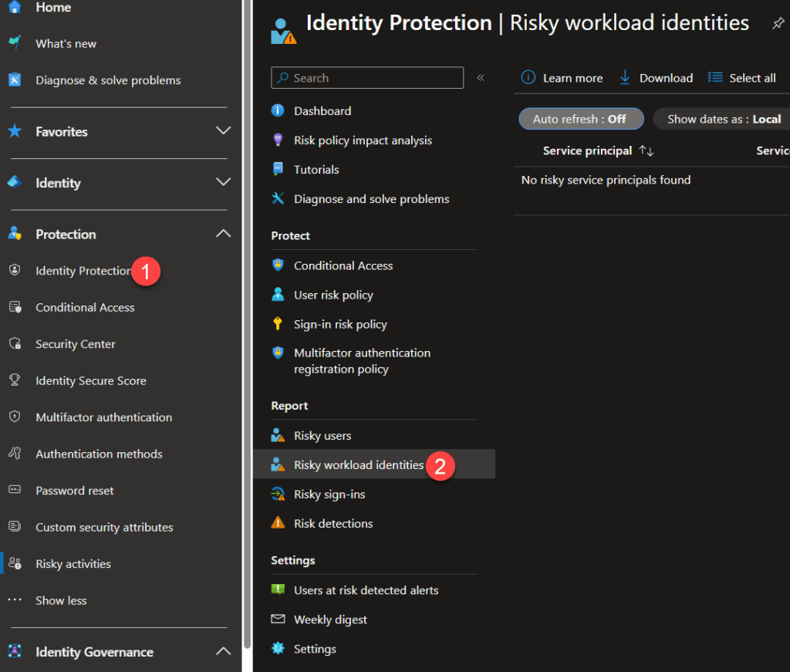Toggle the Auto refresh Off pill

tap(581, 119)
